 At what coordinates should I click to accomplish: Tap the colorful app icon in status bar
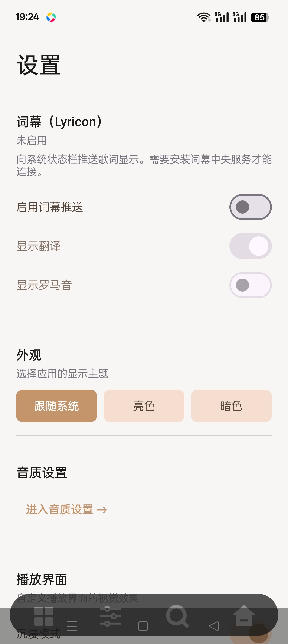pyautogui.click(x=51, y=17)
